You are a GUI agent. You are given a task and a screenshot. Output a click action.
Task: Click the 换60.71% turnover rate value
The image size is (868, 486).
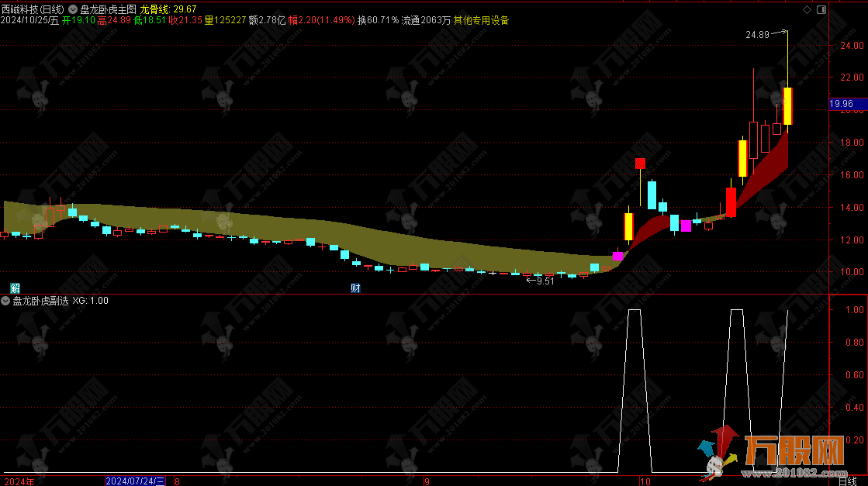378,20
